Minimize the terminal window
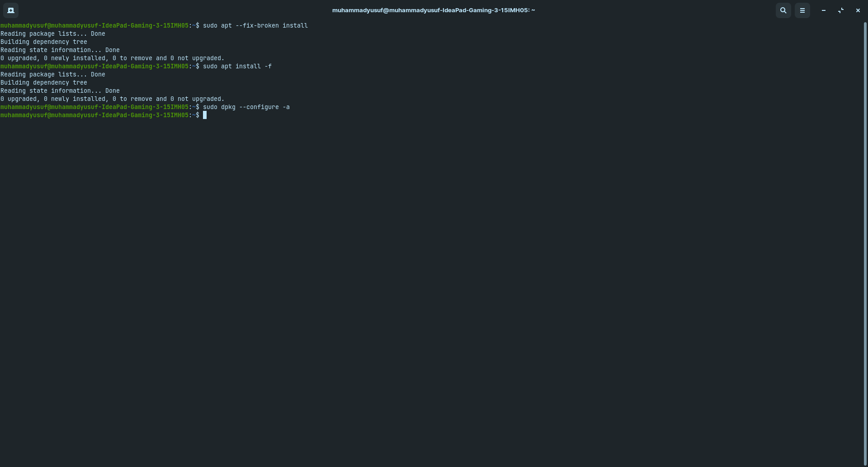Image resolution: width=868 pixels, height=467 pixels. [x=824, y=10]
